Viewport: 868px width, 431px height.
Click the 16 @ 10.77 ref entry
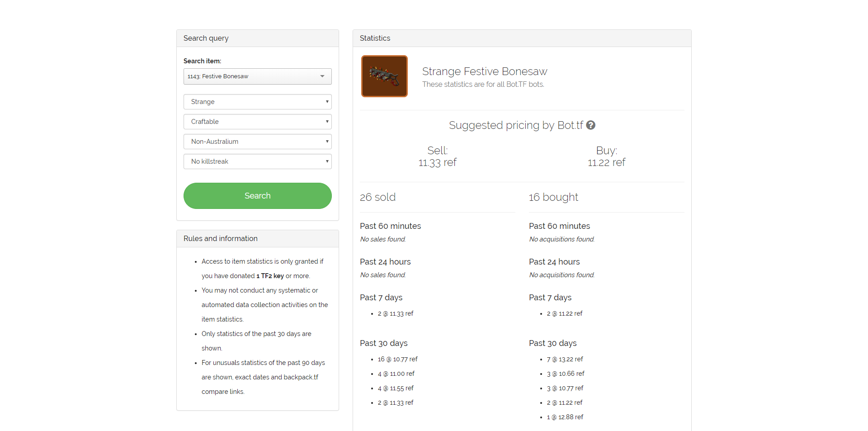click(398, 359)
